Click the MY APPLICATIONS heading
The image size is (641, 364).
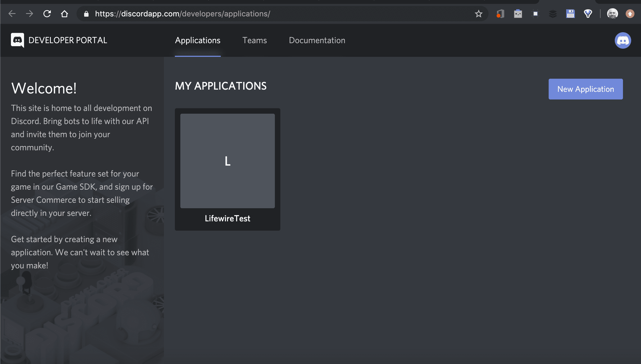click(220, 86)
